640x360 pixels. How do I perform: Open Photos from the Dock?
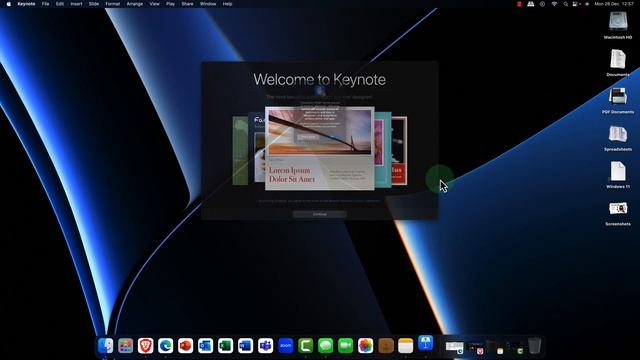[x=366, y=346]
